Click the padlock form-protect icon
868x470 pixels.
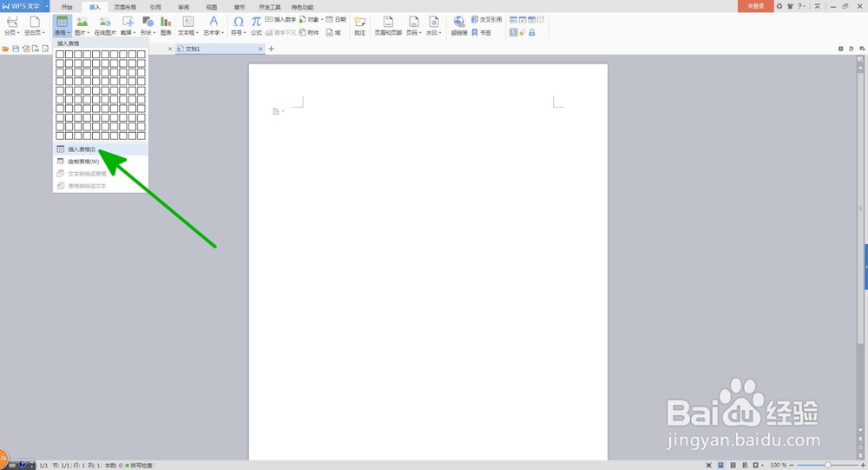click(x=532, y=33)
